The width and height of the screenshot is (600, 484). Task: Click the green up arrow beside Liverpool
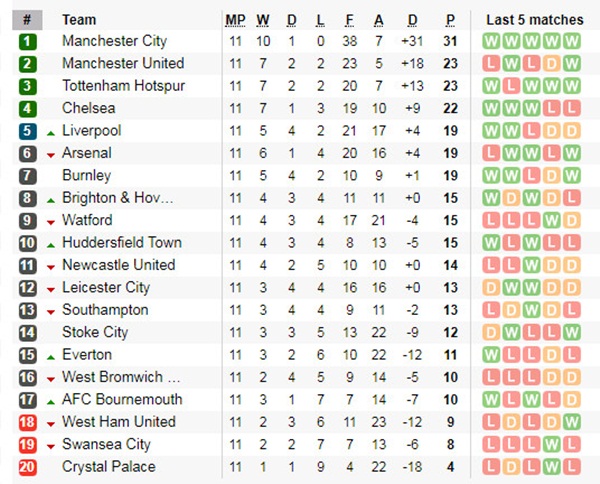pos(50,132)
